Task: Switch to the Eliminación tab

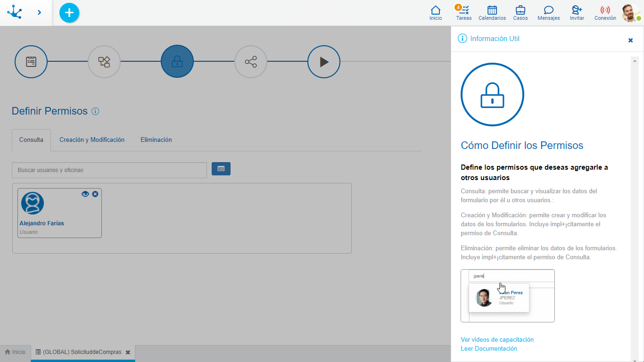Action: coord(156,140)
